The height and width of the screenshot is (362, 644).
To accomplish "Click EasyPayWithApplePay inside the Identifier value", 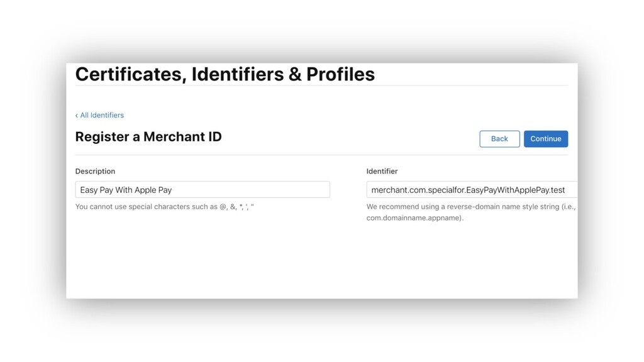I will (508, 190).
